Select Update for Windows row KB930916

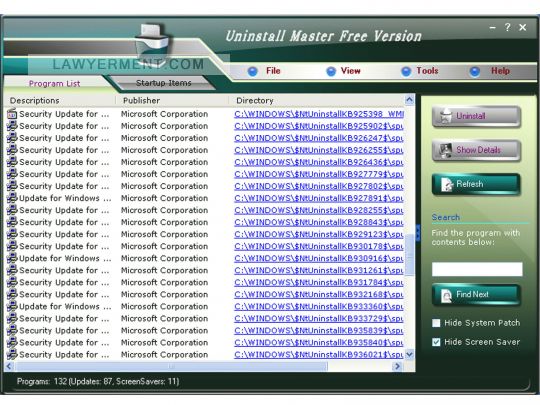point(205,258)
